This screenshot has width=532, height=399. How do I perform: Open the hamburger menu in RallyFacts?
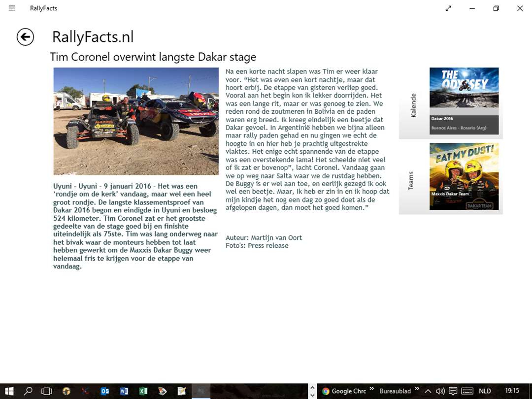pos(12,8)
